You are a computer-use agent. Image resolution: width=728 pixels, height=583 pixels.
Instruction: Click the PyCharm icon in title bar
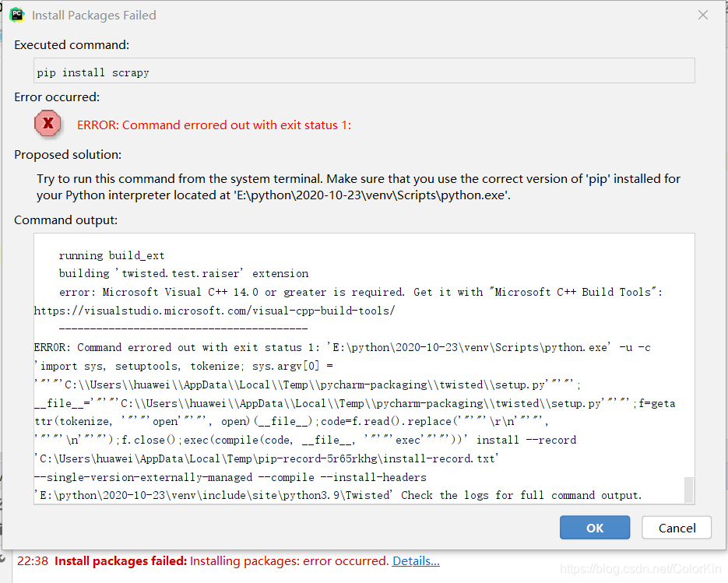[17, 15]
